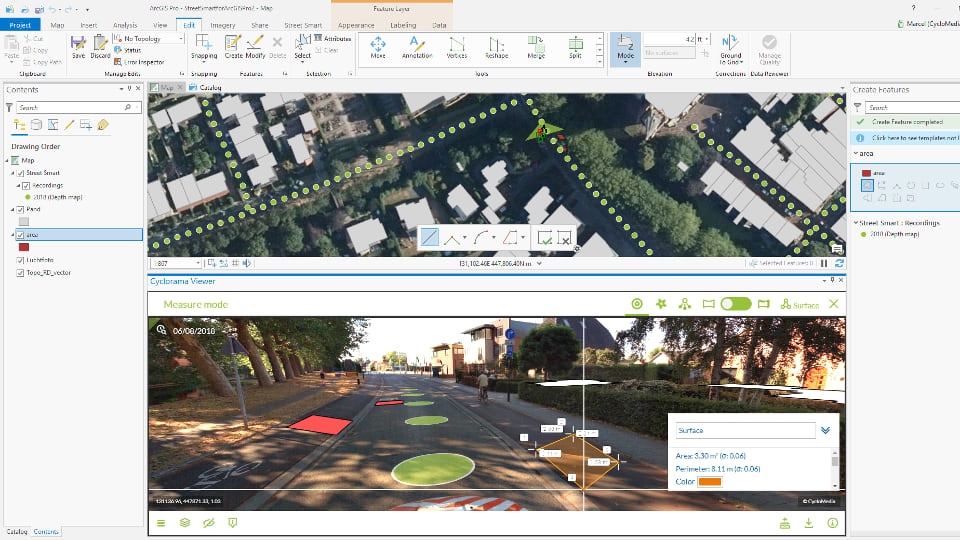Pause map drawing
The image size is (960, 540).
click(824, 263)
